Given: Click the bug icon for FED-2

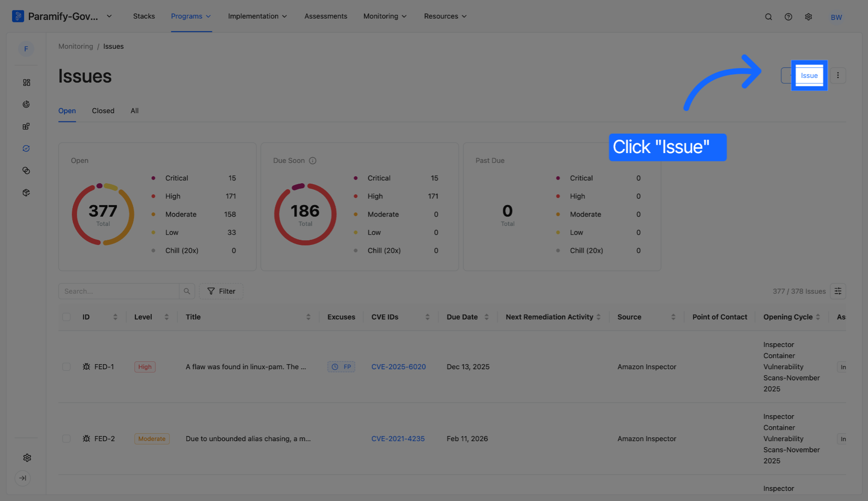Looking at the screenshot, I should pyautogui.click(x=86, y=438).
